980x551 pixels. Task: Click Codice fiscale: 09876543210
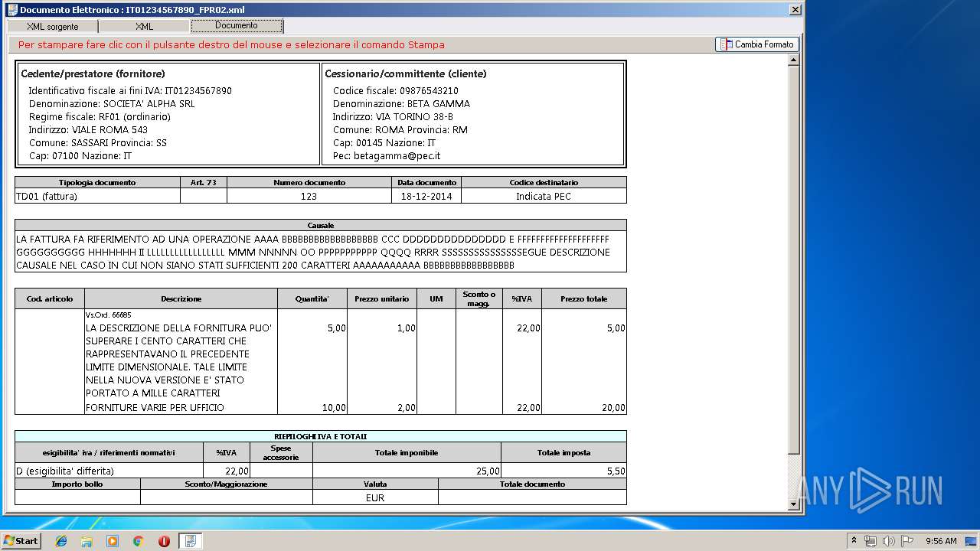coord(396,91)
